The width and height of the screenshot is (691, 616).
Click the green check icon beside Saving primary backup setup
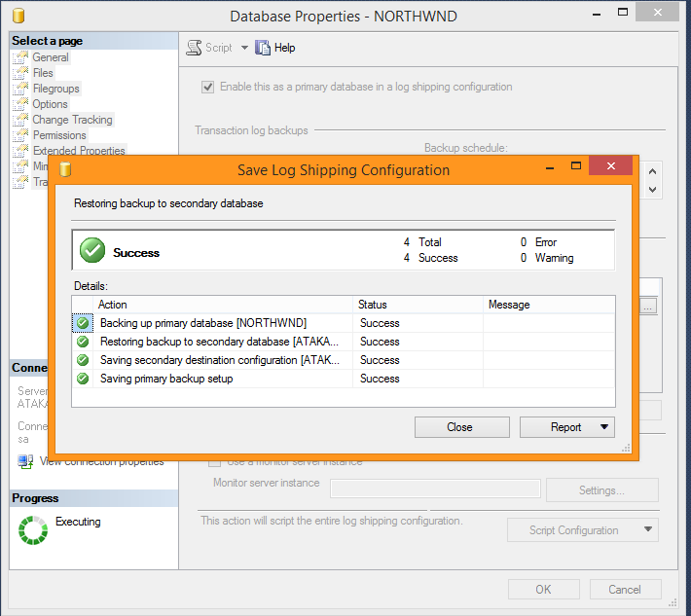pyautogui.click(x=83, y=379)
